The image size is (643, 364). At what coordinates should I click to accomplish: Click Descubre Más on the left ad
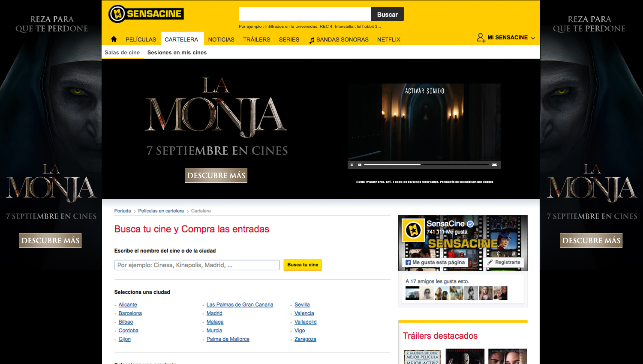(x=50, y=240)
